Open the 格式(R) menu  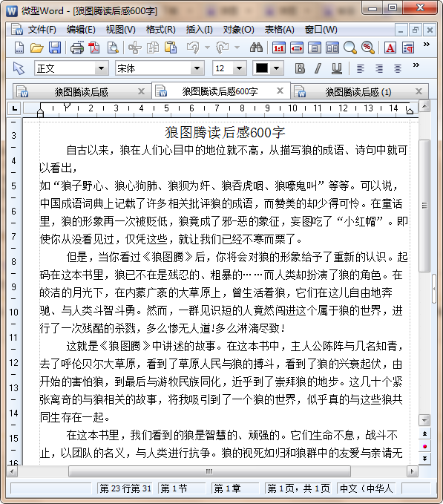pos(160,30)
